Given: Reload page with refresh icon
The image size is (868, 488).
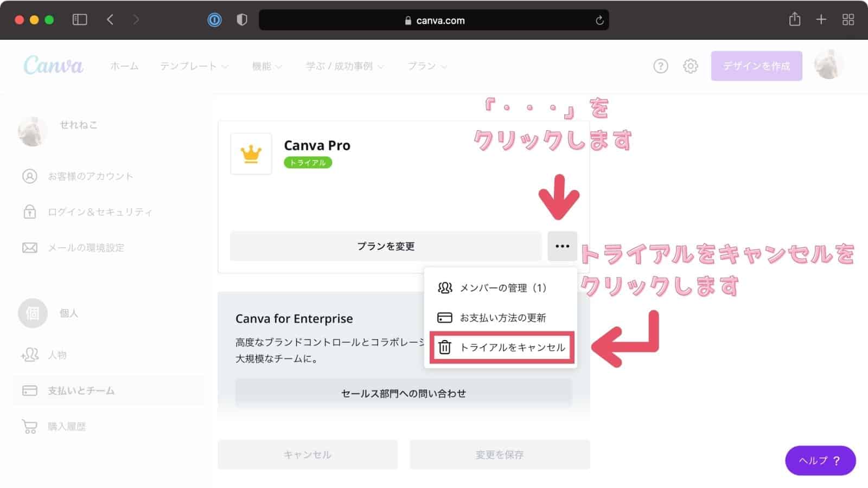Looking at the screenshot, I should pyautogui.click(x=599, y=21).
